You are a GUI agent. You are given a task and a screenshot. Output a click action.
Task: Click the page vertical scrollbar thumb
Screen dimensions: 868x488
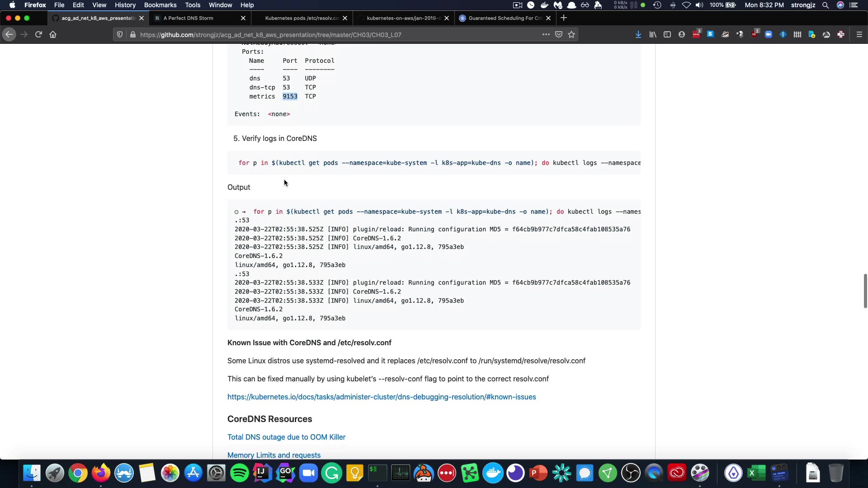pyautogui.click(x=865, y=291)
